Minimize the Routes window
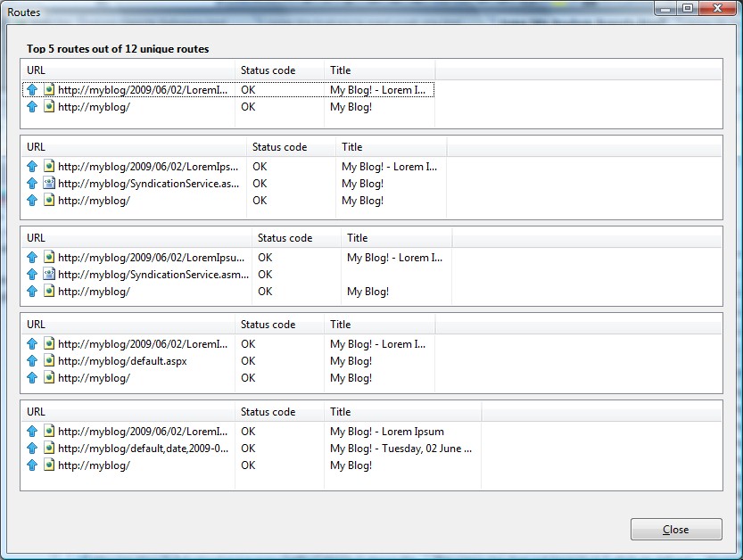The height and width of the screenshot is (560, 743). click(665, 9)
